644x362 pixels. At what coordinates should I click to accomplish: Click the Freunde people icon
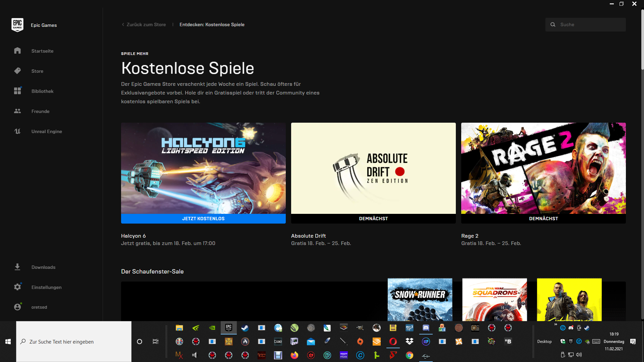tap(17, 111)
